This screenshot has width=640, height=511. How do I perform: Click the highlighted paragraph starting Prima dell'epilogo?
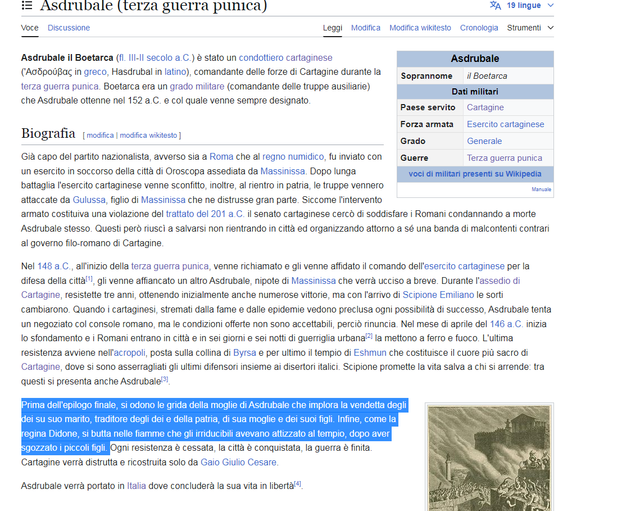tap(214, 426)
